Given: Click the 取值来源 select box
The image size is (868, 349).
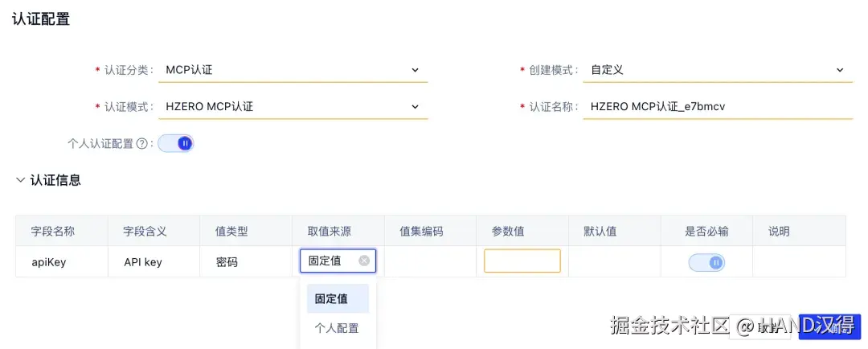Looking at the screenshot, I should (x=330, y=261).
